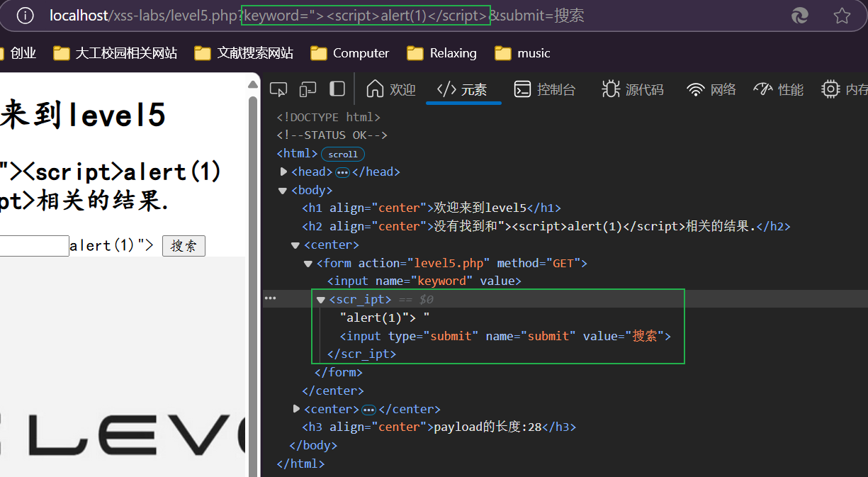Screen dimensions: 868x477
Task: Expand the collapsed second center element
Action: (297, 409)
